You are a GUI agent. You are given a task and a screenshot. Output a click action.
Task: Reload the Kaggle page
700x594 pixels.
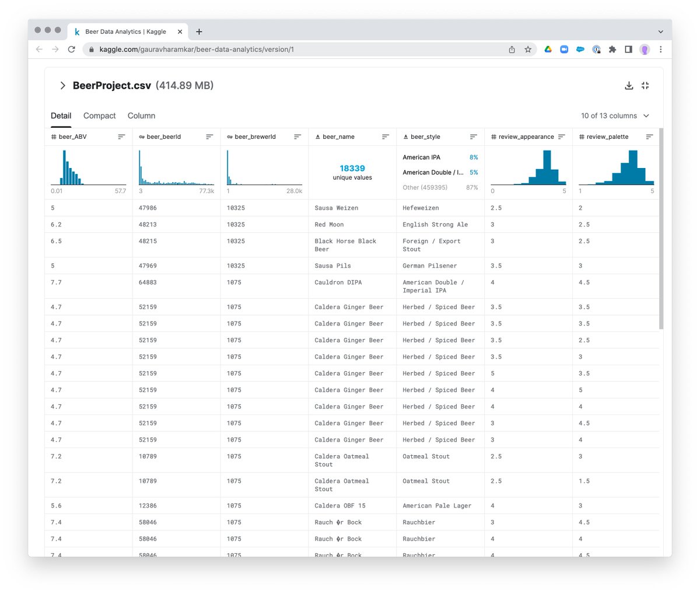tap(72, 50)
